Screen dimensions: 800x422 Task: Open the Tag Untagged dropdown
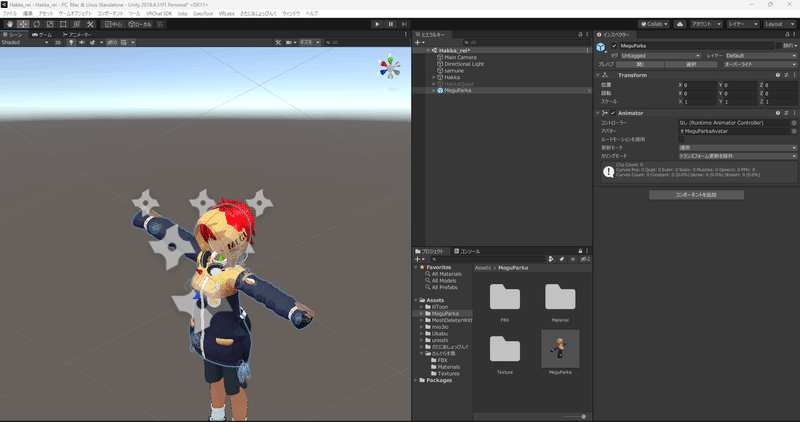click(x=660, y=56)
